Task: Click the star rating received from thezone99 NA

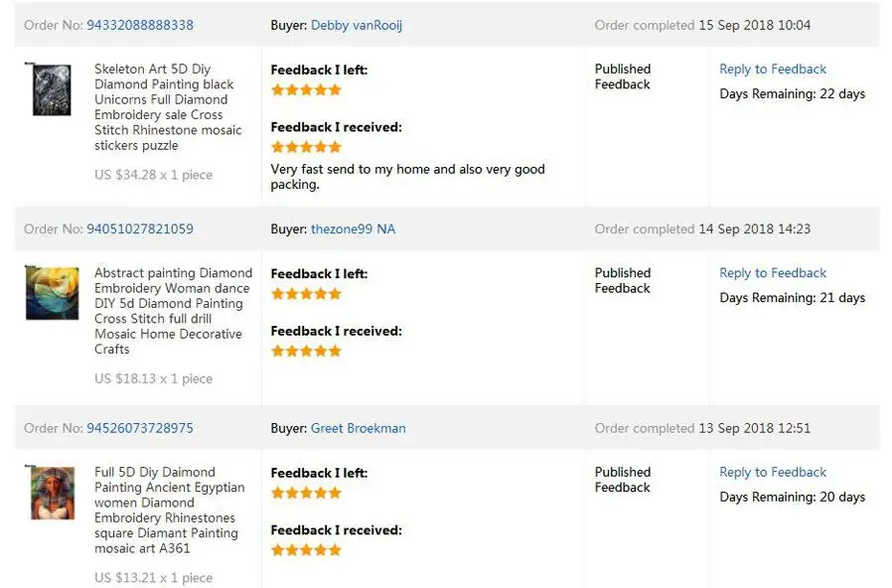Action: click(306, 352)
